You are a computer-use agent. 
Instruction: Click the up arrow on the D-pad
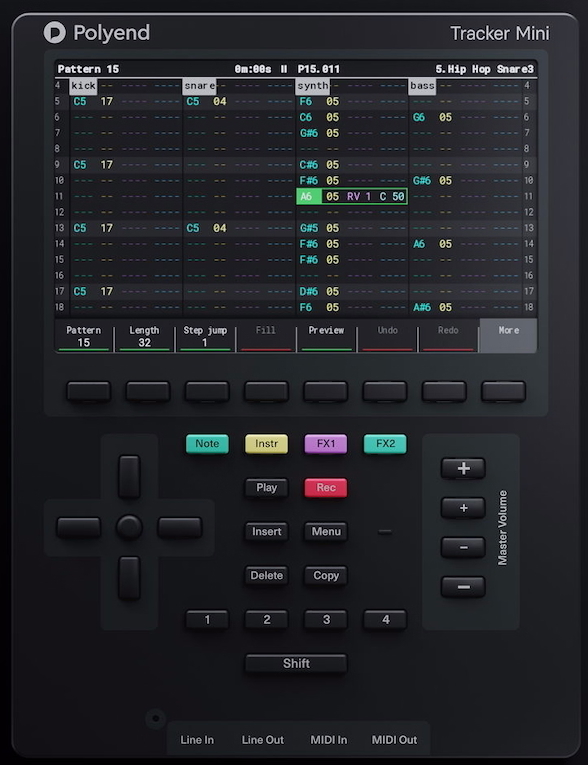[x=129, y=477]
